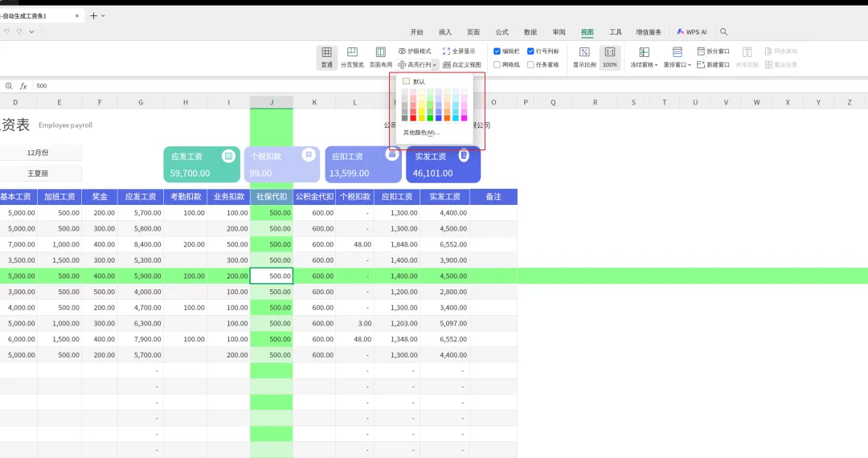Select column J header

pos(272,102)
